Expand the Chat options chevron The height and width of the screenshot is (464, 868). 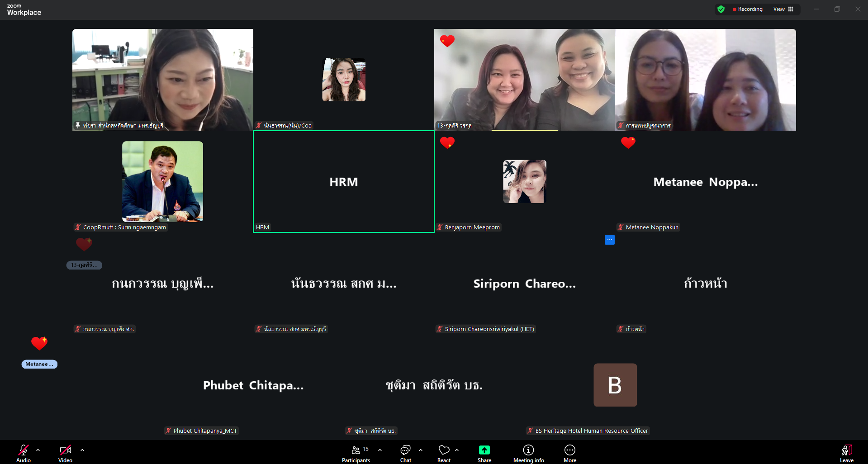click(421, 450)
